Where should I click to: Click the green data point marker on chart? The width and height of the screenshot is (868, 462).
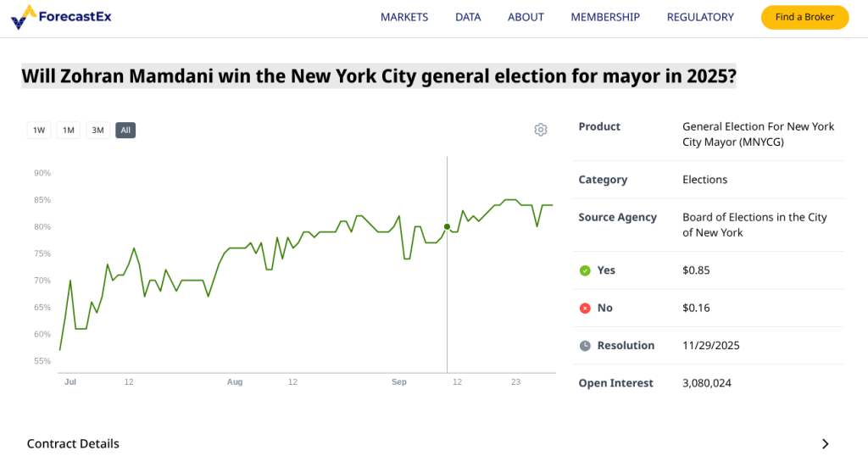pyautogui.click(x=447, y=226)
